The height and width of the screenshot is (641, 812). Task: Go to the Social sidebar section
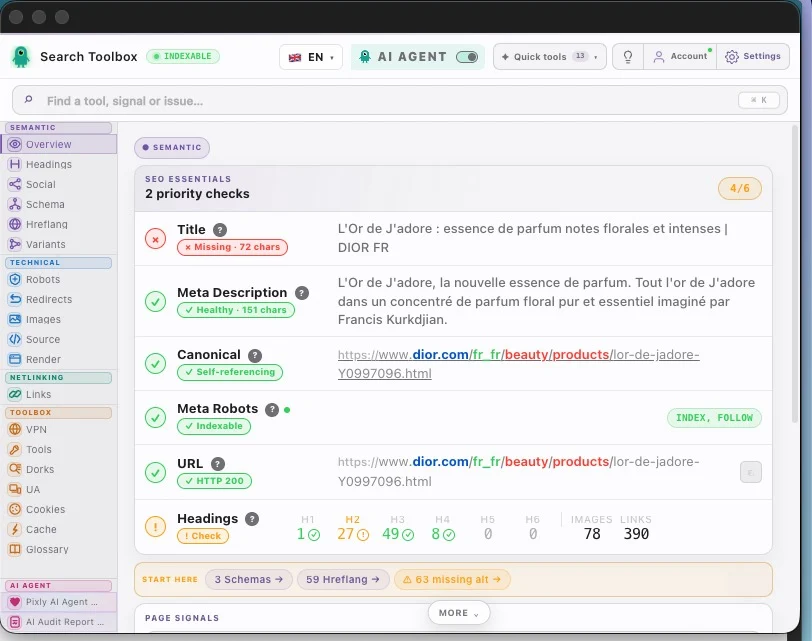[x=59, y=184]
